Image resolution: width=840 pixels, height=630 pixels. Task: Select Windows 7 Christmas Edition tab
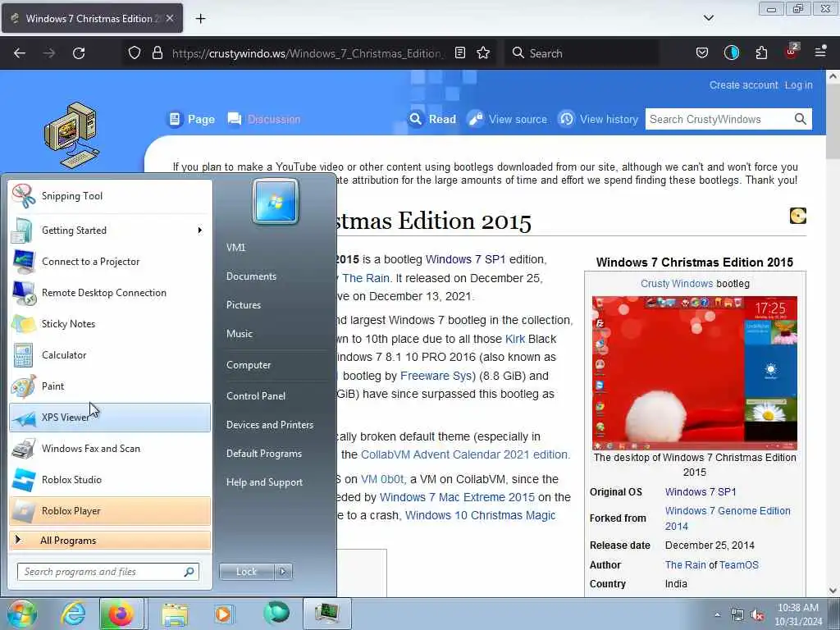[92, 19]
